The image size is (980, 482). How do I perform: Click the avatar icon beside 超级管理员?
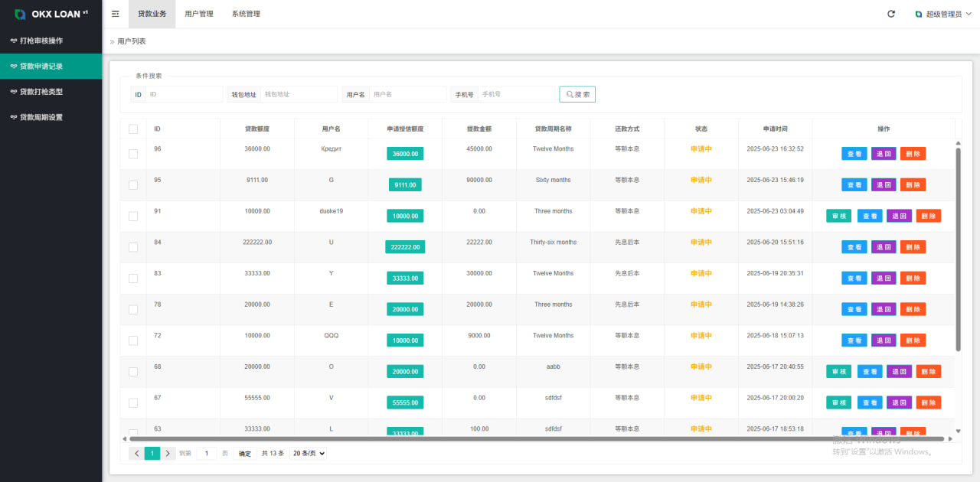(919, 14)
